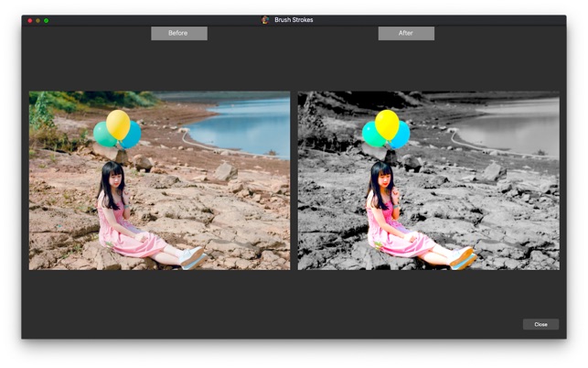The width and height of the screenshot is (588, 368).
Task: Click the blue lake in the Before photo
Action: click(x=244, y=125)
